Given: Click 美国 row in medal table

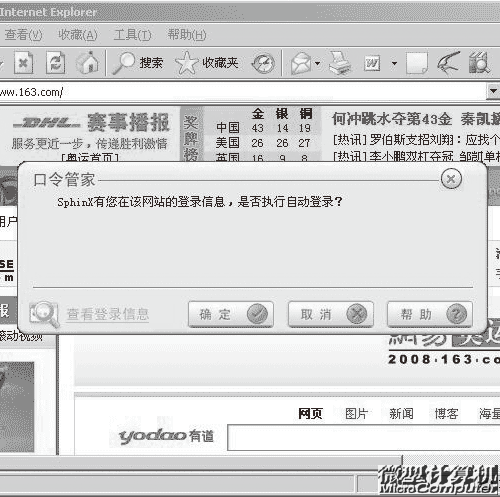Looking at the screenshot, I should (x=263, y=143).
